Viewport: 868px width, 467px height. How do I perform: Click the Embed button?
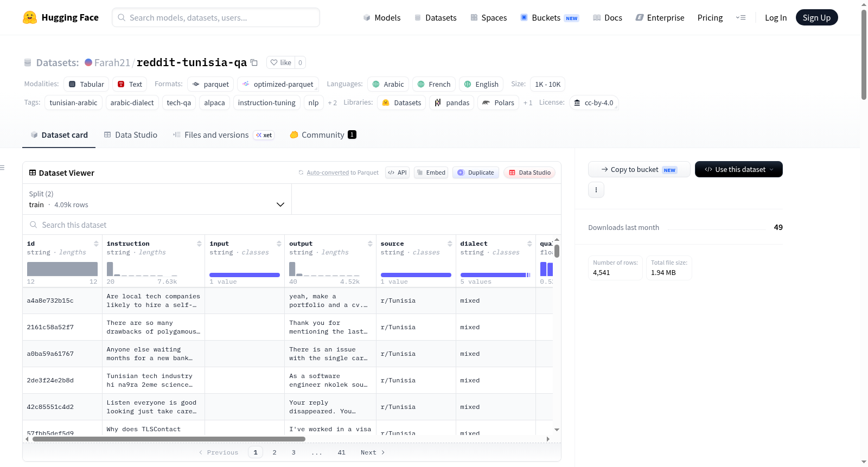[x=431, y=173]
